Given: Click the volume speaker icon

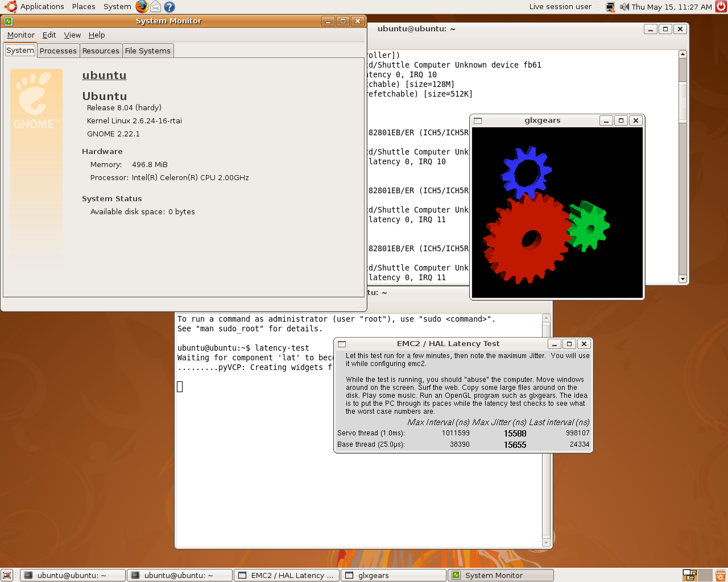Looking at the screenshot, I should (x=624, y=7).
